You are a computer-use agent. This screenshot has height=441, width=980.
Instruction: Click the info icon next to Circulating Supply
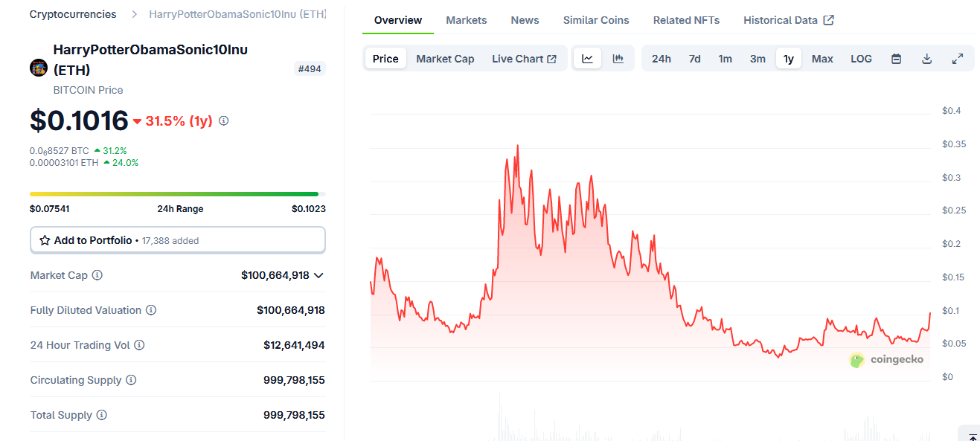point(131,380)
